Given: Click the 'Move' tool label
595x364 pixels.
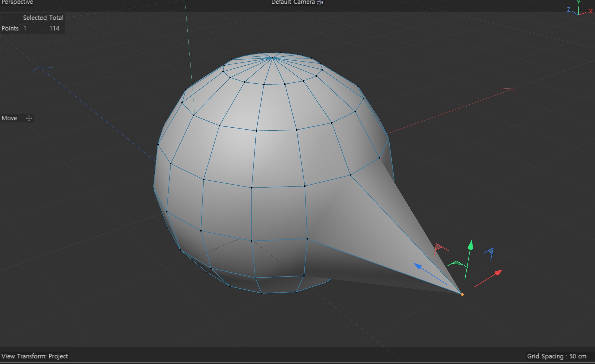Looking at the screenshot, I should point(10,118).
